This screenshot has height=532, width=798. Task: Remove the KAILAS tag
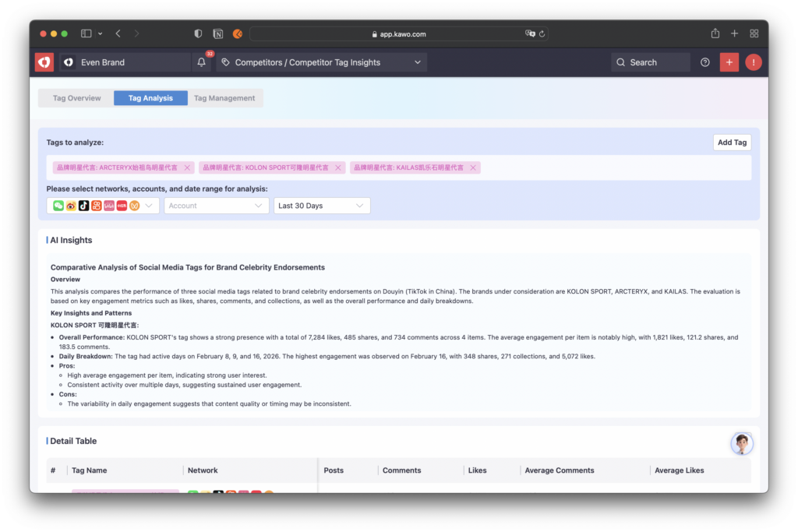pyautogui.click(x=472, y=167)
